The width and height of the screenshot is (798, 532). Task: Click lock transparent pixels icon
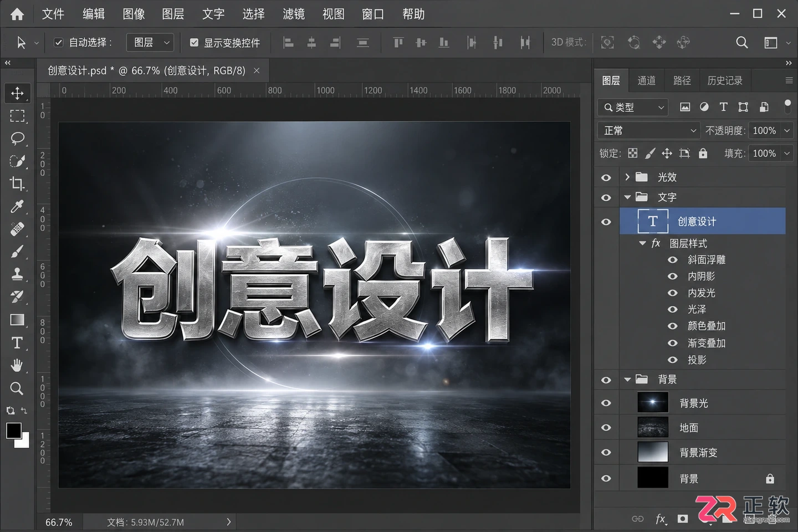(632, 154)
